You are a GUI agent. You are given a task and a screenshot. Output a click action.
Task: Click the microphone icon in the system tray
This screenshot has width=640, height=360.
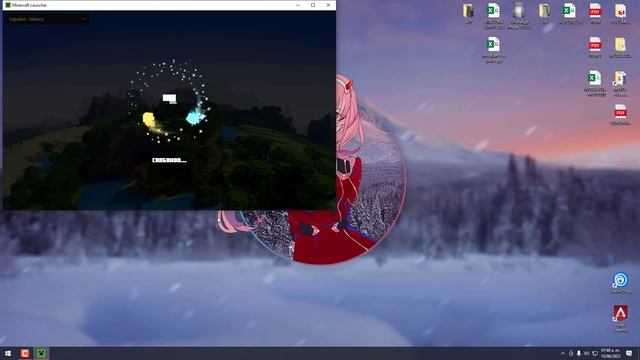[579, 353]
